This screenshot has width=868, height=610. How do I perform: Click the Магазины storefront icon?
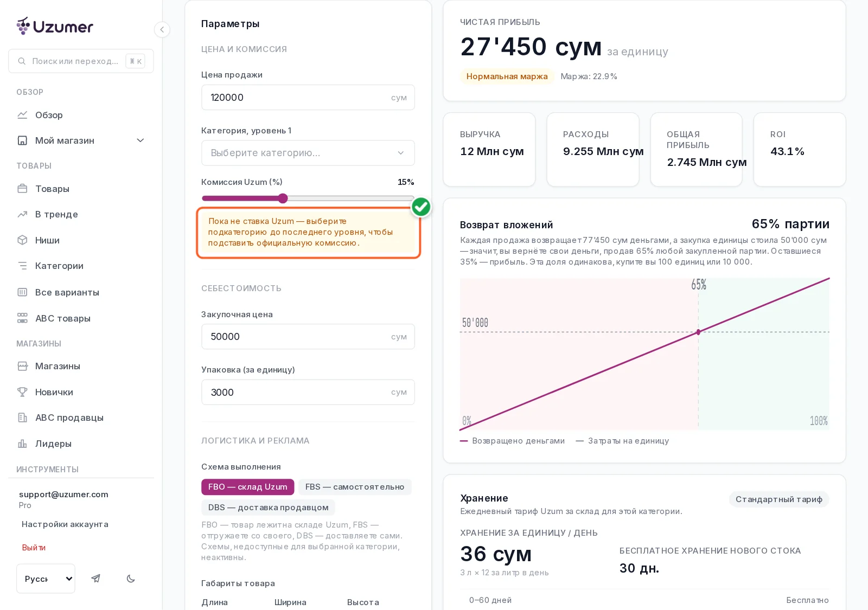pyautogui.click(x=22, y=366)
